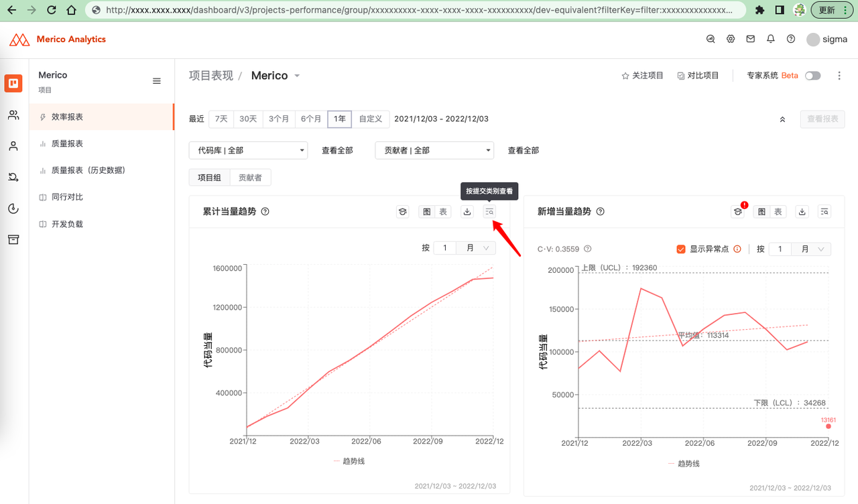
Task: Download the 新增当量趋势 chart
Action: [802, 211]
